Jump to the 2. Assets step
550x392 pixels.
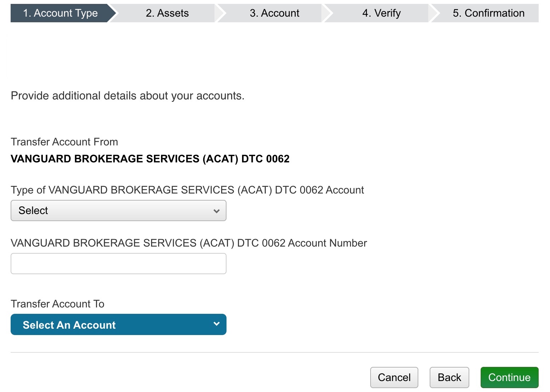(x=167, y=13)
